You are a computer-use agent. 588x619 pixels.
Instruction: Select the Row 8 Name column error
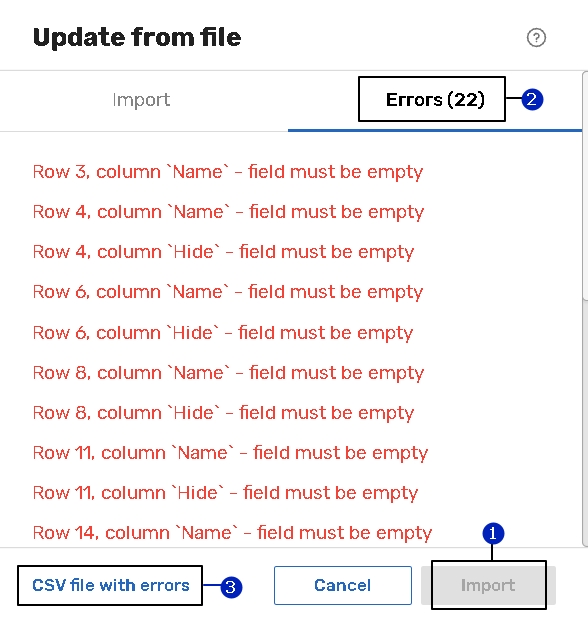coord(228,373)
